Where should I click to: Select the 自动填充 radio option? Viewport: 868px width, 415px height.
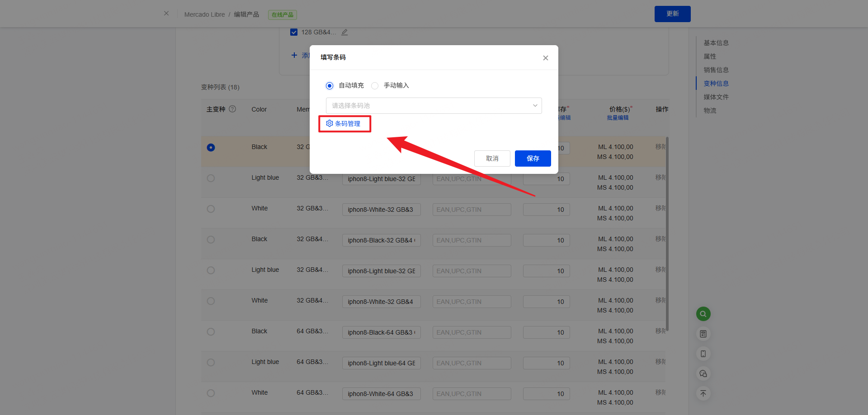[x=330, y=86]
